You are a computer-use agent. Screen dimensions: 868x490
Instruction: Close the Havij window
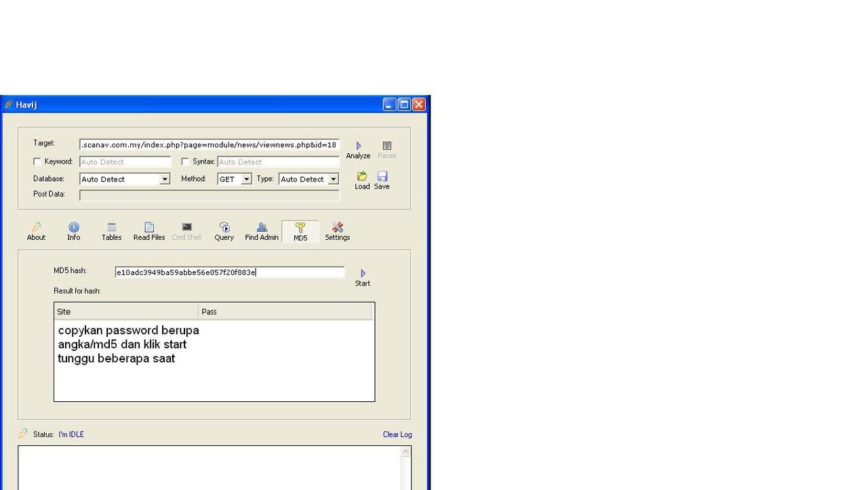tap(419, 104)
